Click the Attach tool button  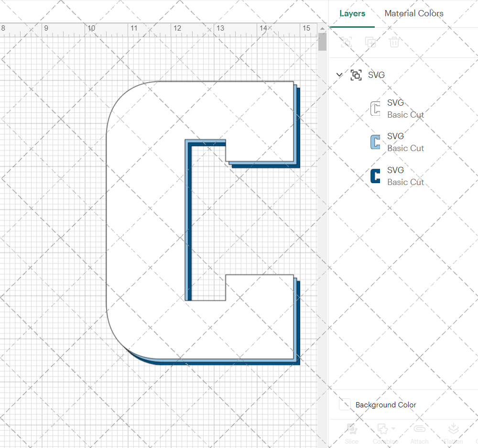click(420, 434)
